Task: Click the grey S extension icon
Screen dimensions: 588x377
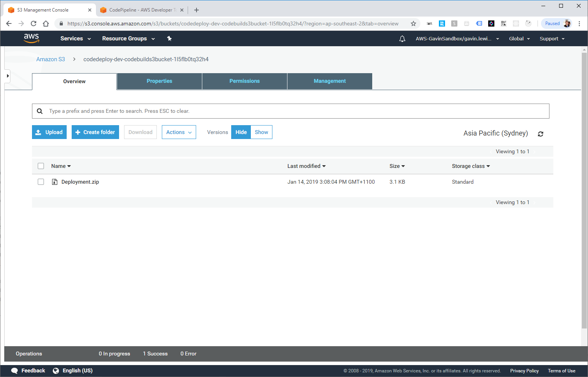Action: [454, 23]
